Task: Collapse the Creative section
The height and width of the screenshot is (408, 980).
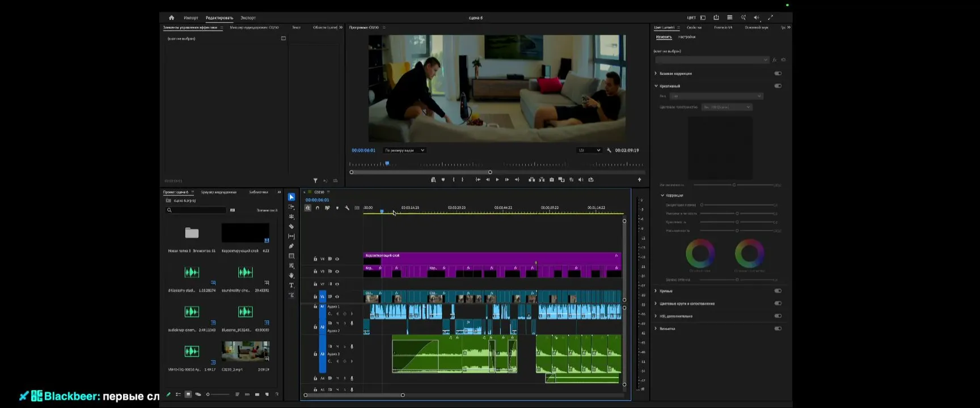Action: (x=656, y=86)
